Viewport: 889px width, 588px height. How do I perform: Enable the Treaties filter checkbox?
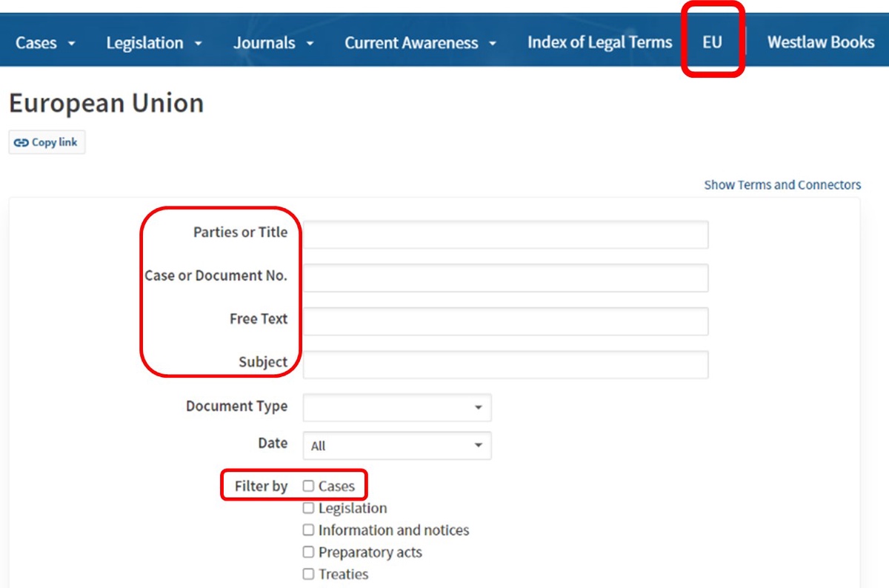click(308, 574)
